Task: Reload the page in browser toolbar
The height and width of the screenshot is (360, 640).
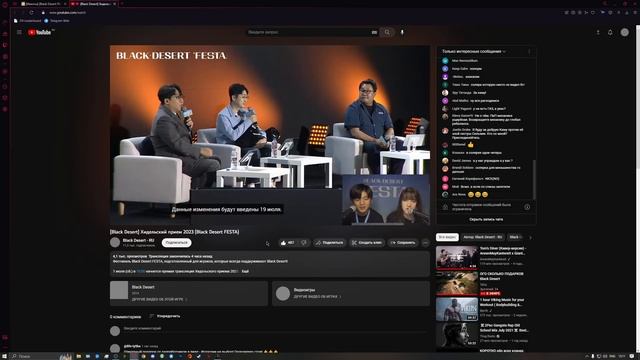Action: pyautogui.click(x=31, y=12)
